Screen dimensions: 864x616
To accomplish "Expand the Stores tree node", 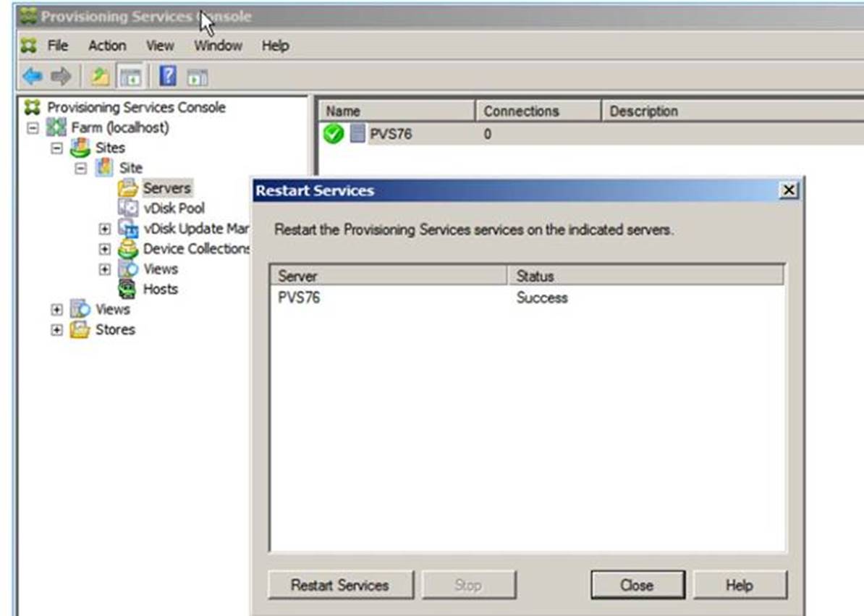I will (56, 330).
